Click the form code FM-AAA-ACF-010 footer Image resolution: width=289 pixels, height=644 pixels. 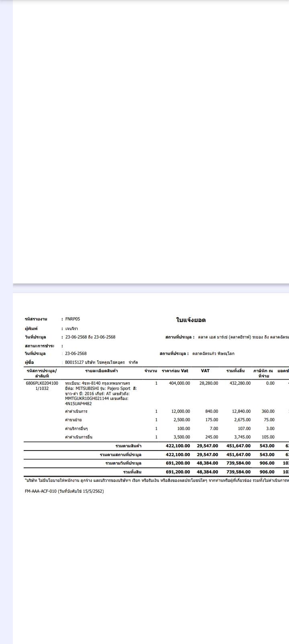pyautogui.click(x=64, y=491)
